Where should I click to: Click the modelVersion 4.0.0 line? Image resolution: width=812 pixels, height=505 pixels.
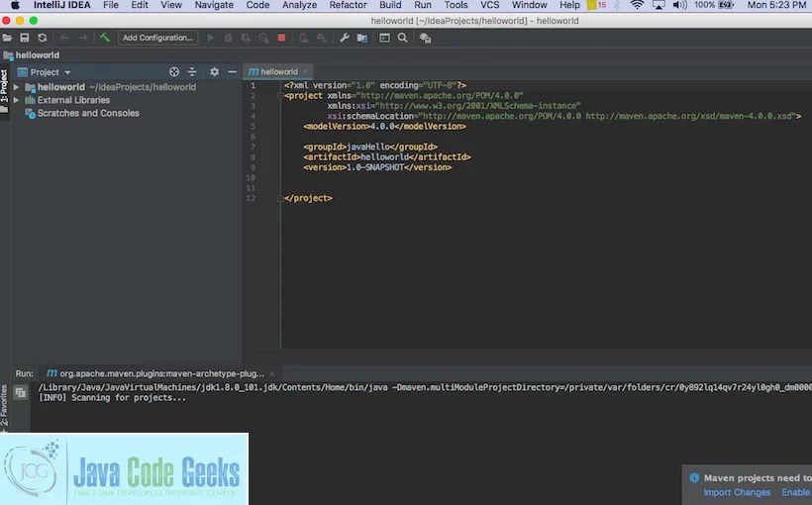pos(385,127)
